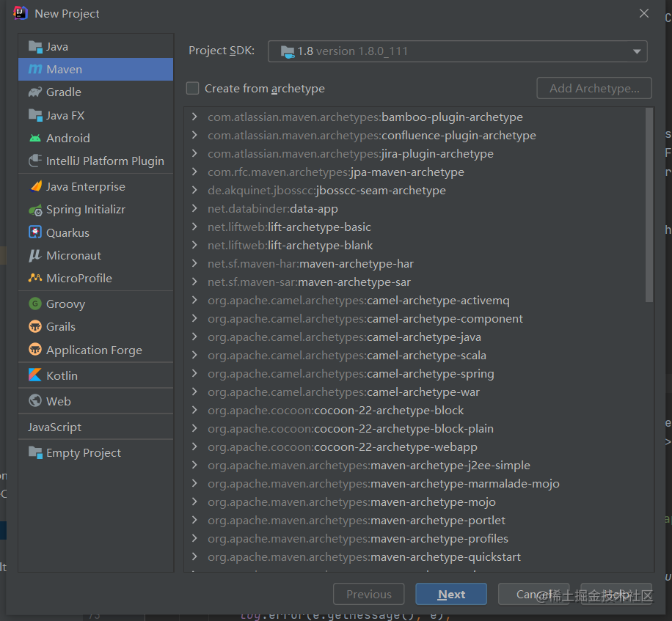The width and height of the screenshot is (672, 621).
Task: Open the Project SDK dropdown arrow
Action: pos(637,51)
